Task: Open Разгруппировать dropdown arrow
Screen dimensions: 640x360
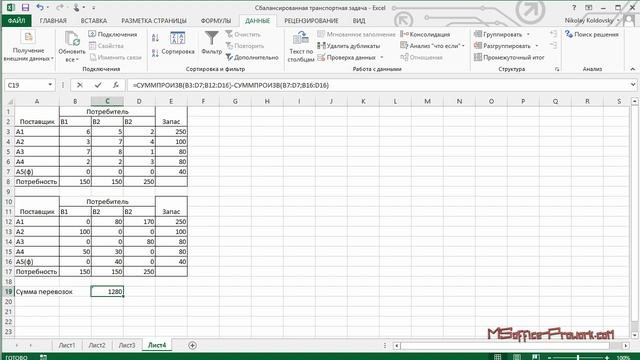Action: (x=537, y=46)
